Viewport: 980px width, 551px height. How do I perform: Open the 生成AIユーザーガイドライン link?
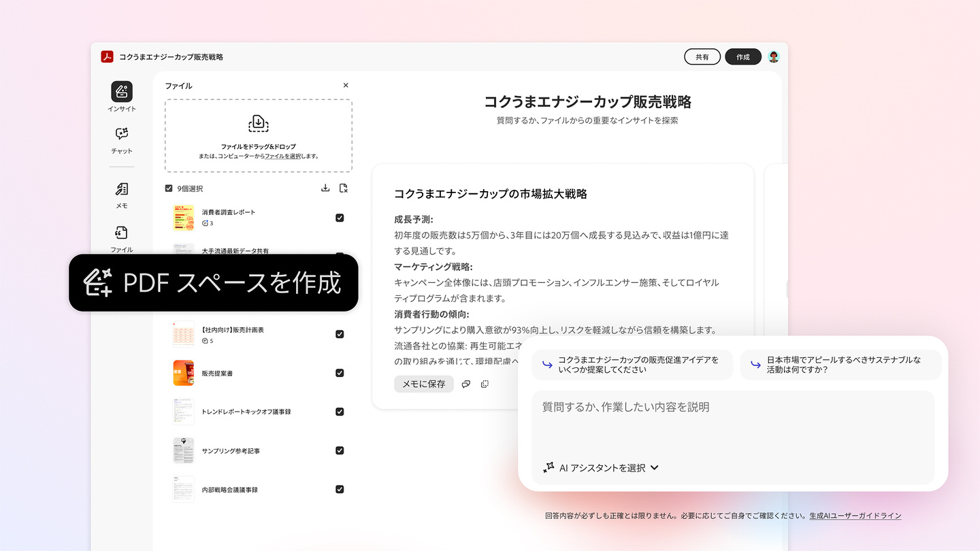click(x=855, y=516)
